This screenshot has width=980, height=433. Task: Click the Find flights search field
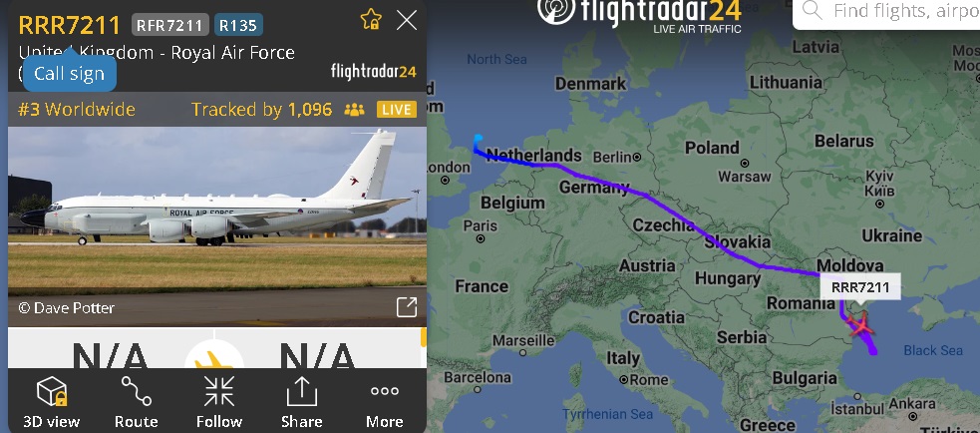pyautogui.click(x=886, y=13)
